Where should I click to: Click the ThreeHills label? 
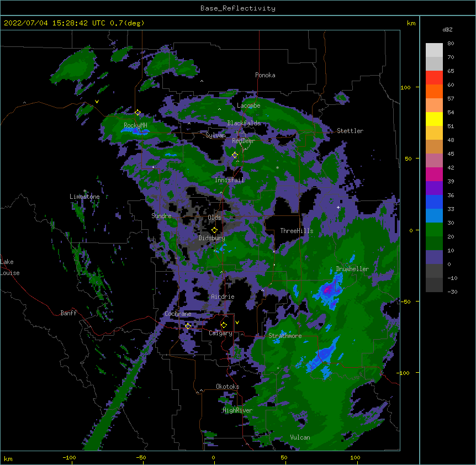click(297, 231)
